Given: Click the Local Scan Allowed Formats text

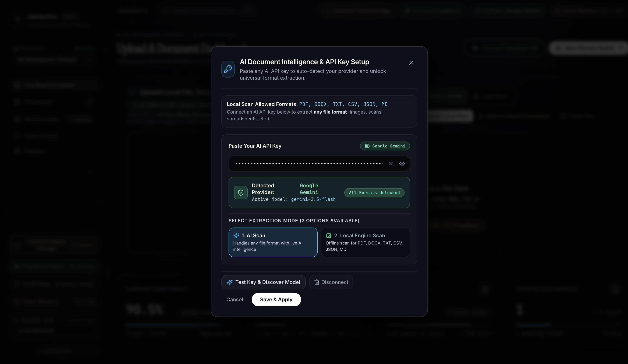Looking at the screenshot, I should click(262, 104).
